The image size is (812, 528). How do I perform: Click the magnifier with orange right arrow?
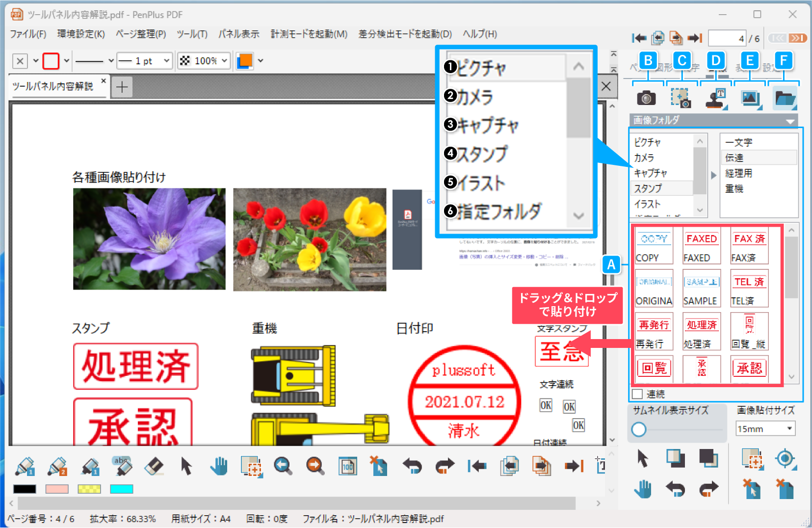pyautogui.click(x=315, y=466)
